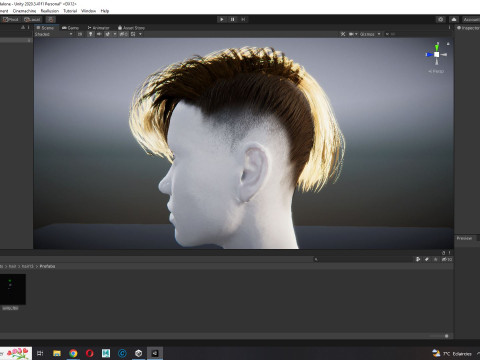Search by type icon in Project panel
This screenshot has height=360, width=480.
418,259
